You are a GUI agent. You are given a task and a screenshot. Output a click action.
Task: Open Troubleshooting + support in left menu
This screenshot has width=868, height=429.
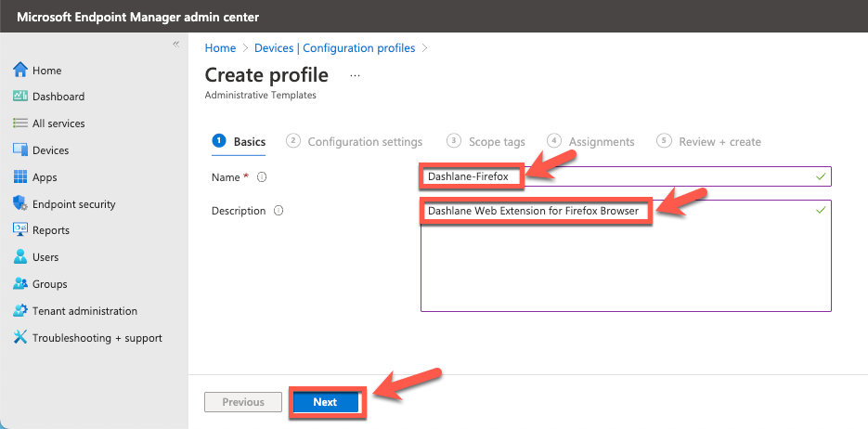click(97, 338)
